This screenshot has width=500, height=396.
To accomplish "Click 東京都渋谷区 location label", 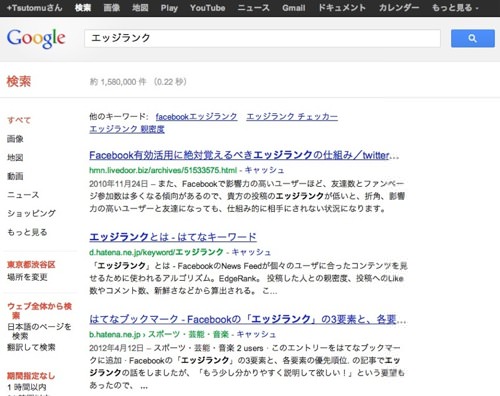I will click(x=31, y=265).
